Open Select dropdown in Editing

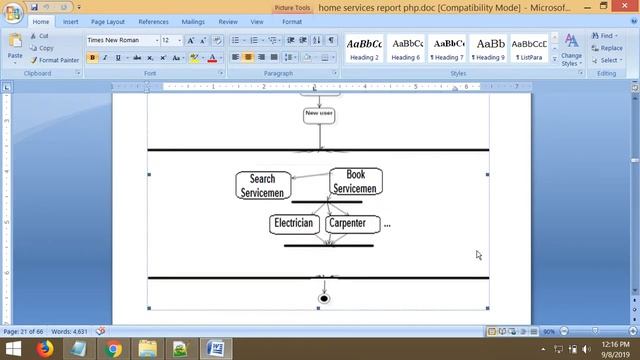tap(607, 60)
